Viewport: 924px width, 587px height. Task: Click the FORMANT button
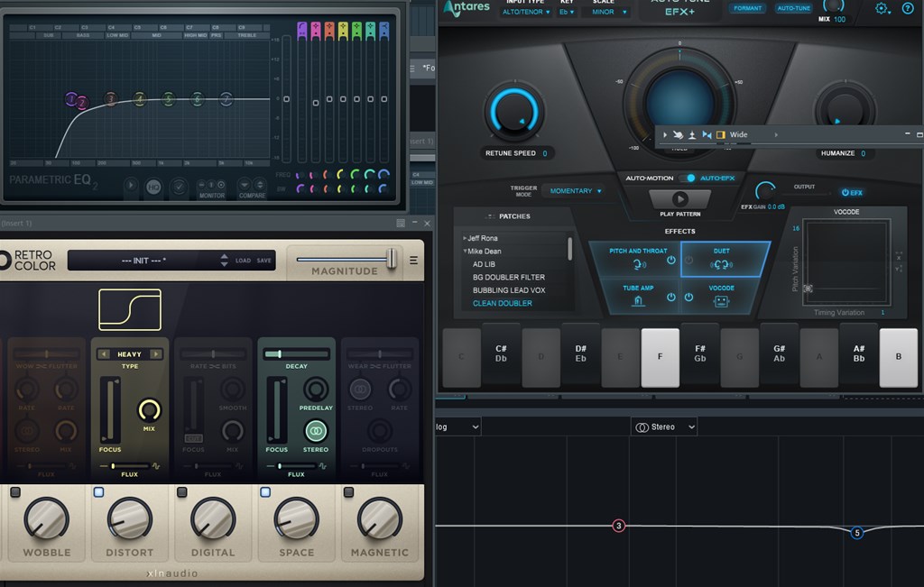point(747,8)
